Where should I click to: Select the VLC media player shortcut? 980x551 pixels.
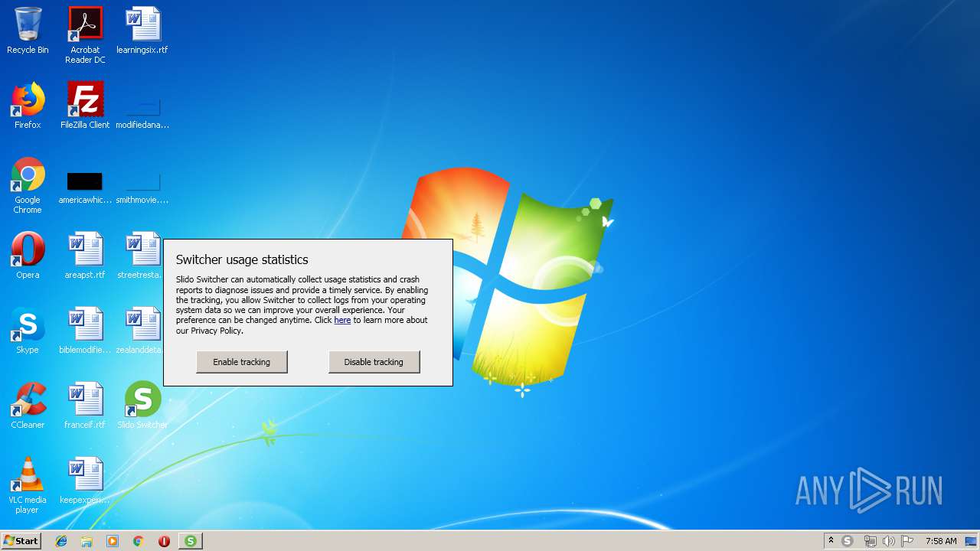point(28,485)
